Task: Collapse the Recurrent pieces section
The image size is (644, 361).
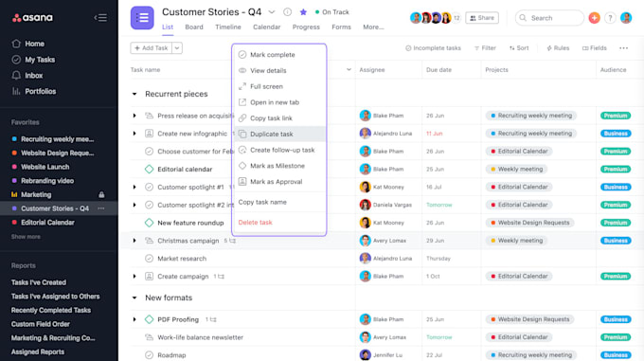Action: click(134, 94)
